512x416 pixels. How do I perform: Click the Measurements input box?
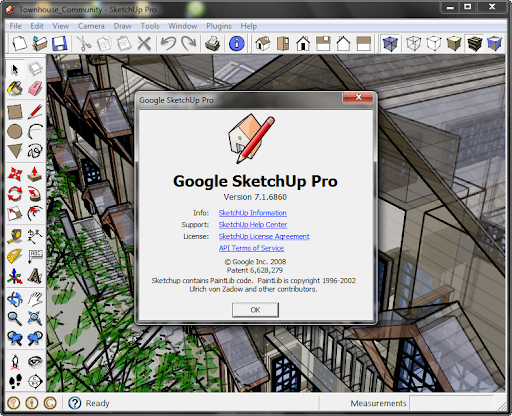point(452,403)
